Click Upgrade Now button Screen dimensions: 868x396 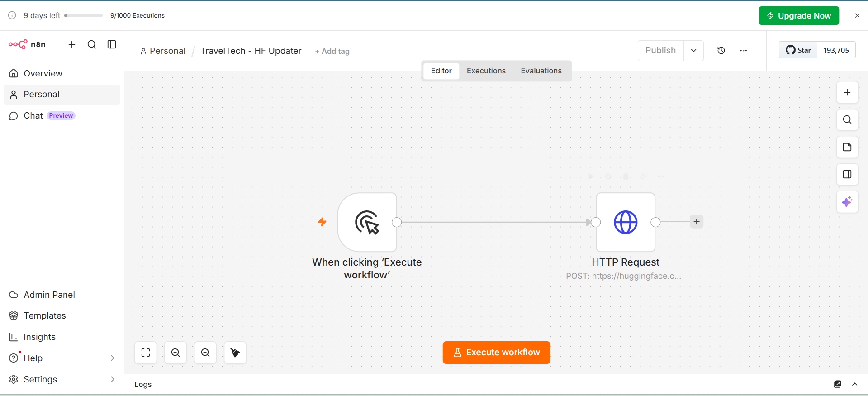coord(799,15)
